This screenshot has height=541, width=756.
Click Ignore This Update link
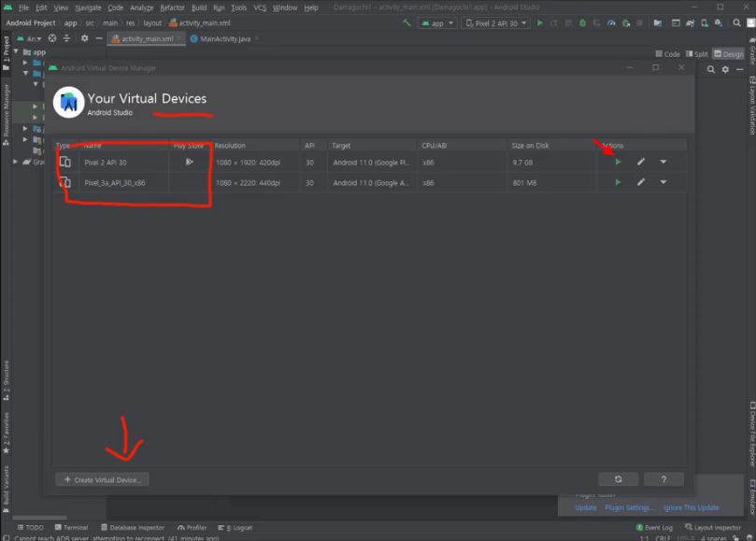(x=691, y=507)
